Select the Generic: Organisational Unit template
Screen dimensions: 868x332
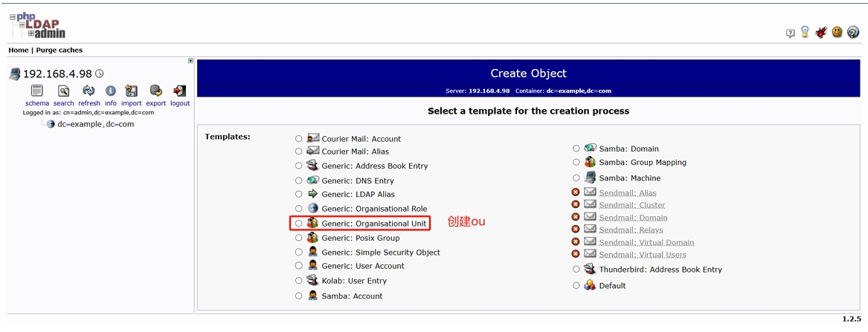(299, 224)
